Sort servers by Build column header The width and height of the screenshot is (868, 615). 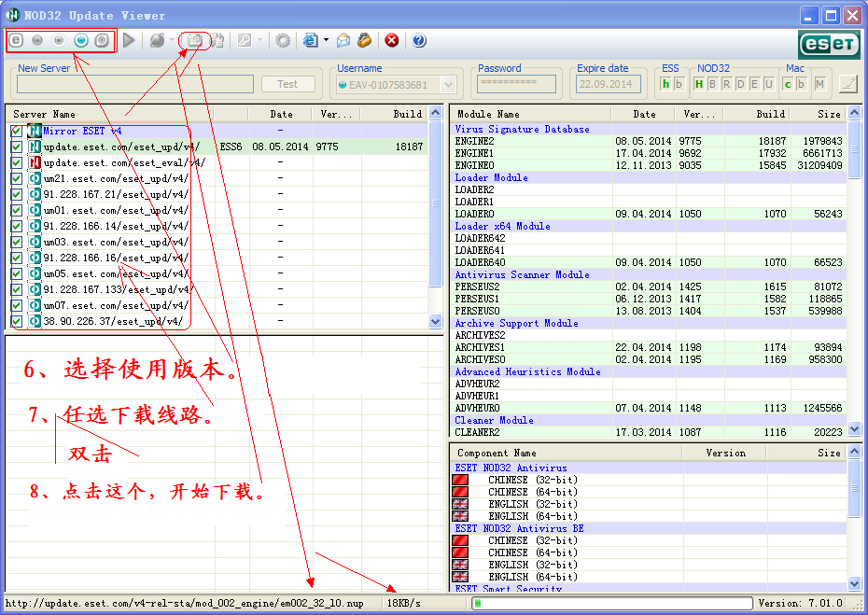(394, 114)
